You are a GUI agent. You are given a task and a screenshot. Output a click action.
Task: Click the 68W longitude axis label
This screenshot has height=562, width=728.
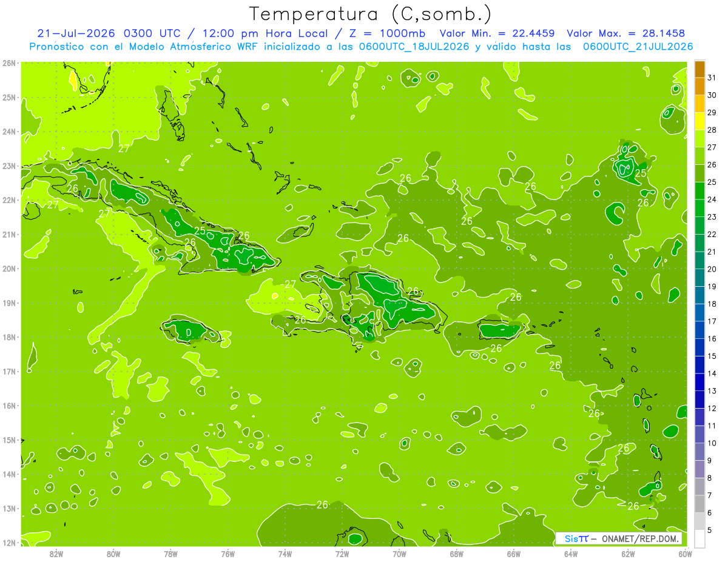click(456, 554)
